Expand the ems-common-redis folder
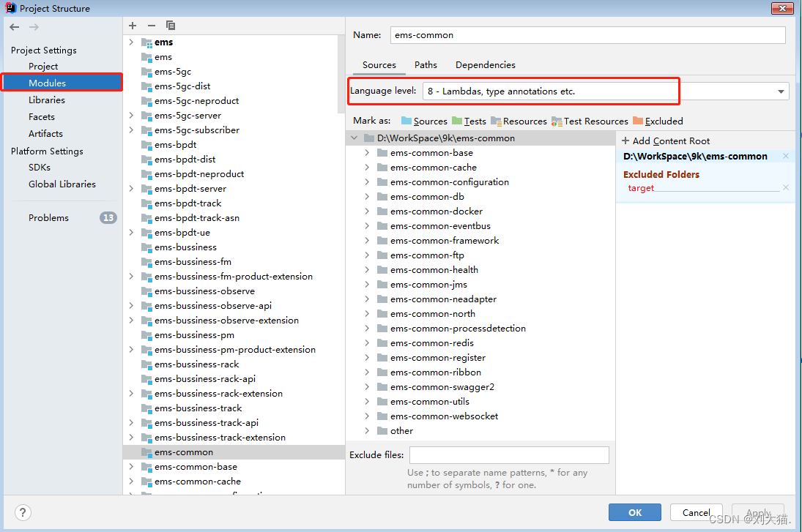802x532 pixels. tap(367, 343)
